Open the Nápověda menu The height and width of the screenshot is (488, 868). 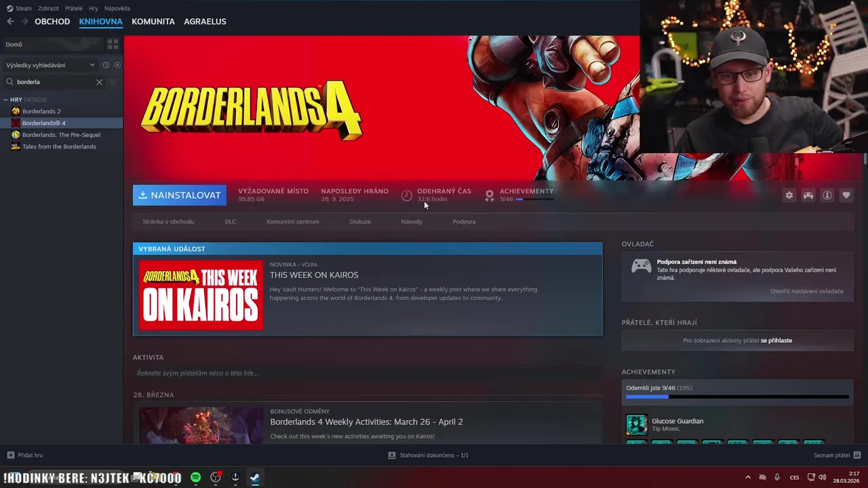coord(117,8)
